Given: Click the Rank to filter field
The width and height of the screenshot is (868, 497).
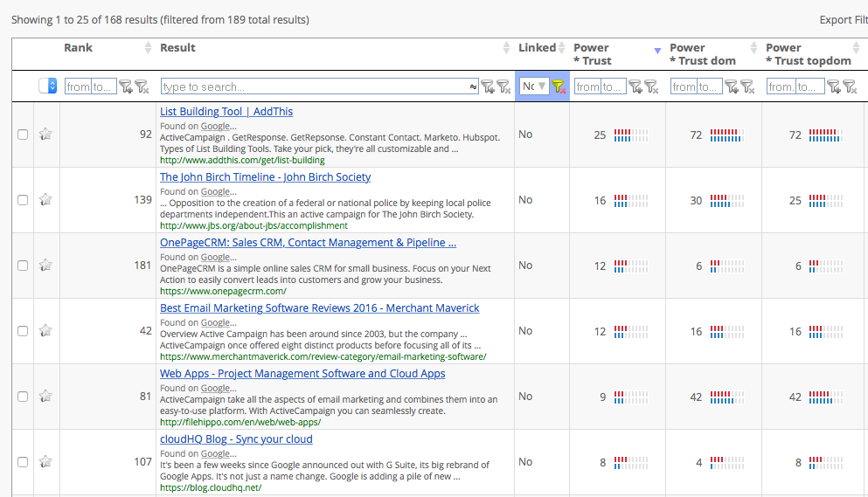Looking at the screenshot, I should click(x=104, y=86).
